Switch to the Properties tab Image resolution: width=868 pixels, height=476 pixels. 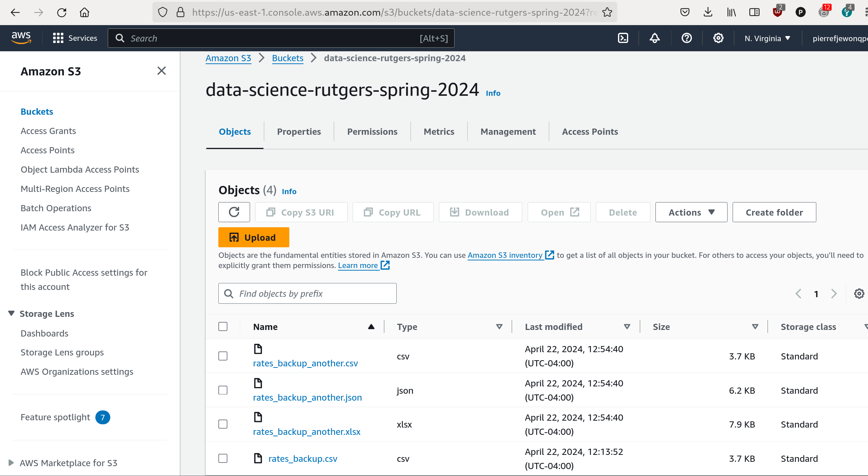click(299, 131)
